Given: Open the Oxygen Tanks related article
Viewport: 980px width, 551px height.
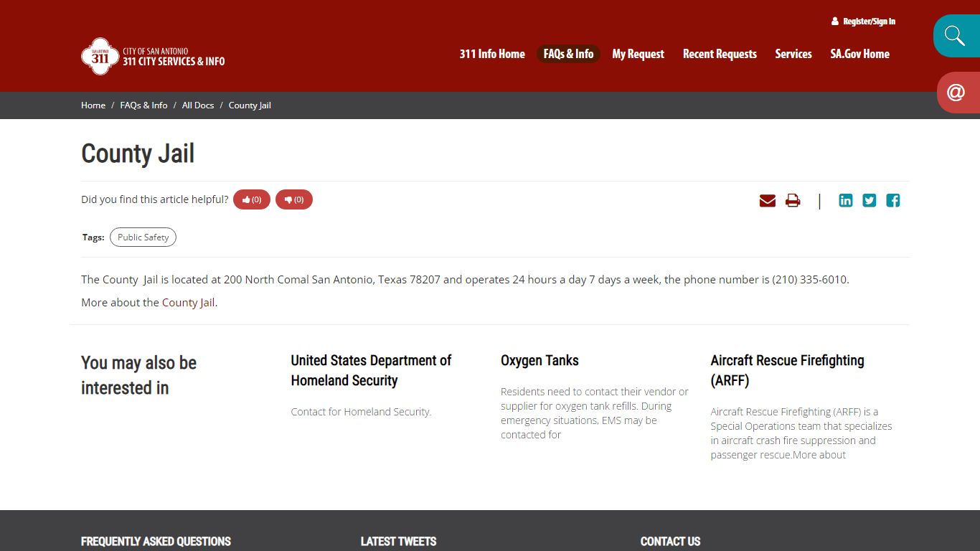Looking at the screenshot, I should pyautogui.click(x=540, y=361).
